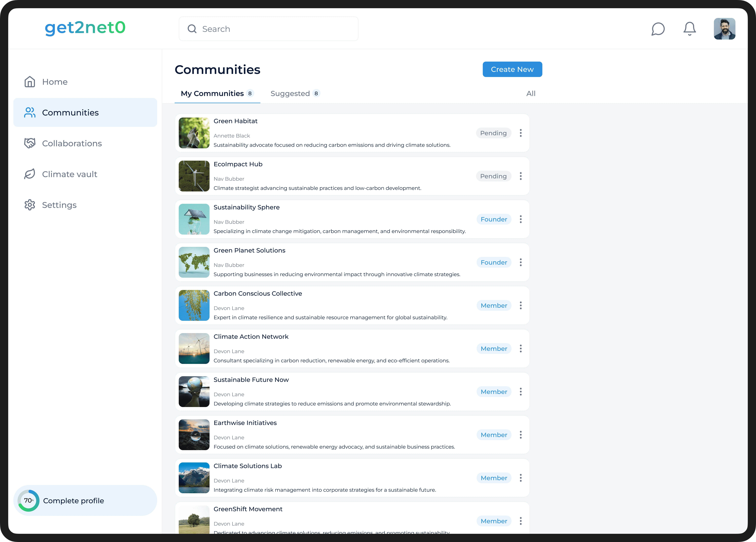Click the Member badge on GreenShift Movement

click(x=494, y=521)
